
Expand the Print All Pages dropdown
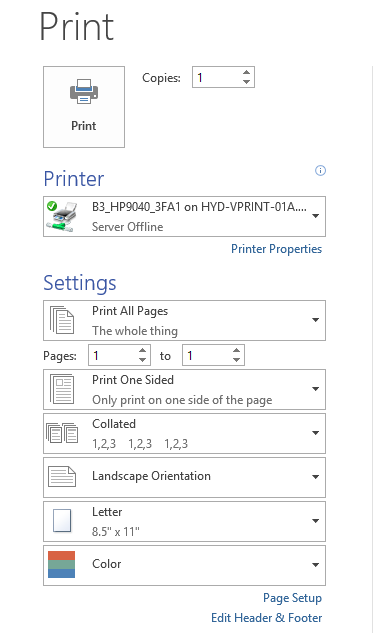185,321
